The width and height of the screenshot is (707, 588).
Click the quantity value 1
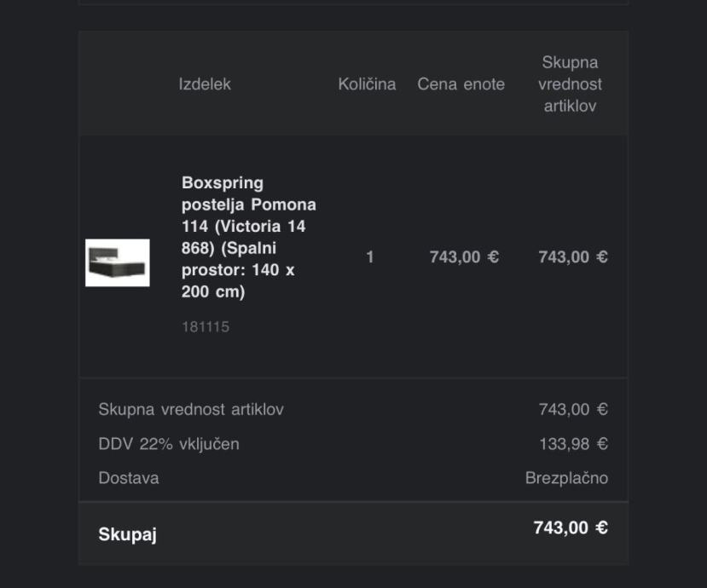[x=370, y=257]
